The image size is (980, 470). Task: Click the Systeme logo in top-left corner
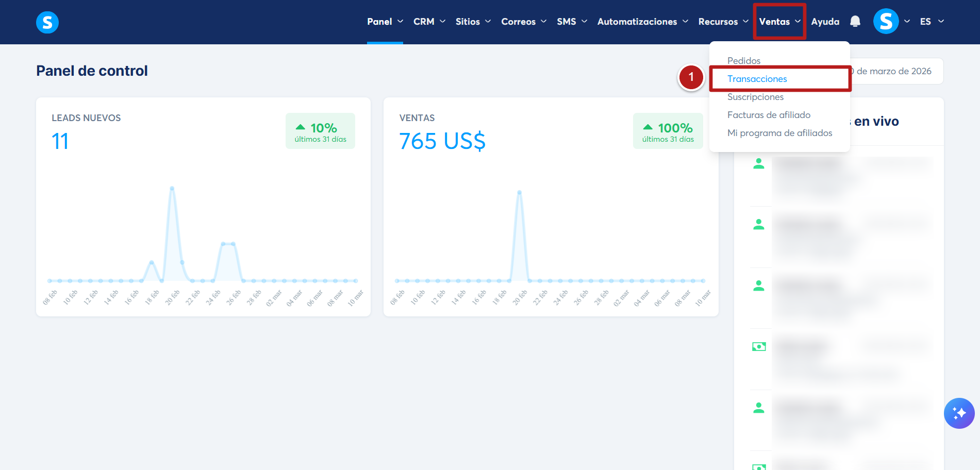[47, 22]
